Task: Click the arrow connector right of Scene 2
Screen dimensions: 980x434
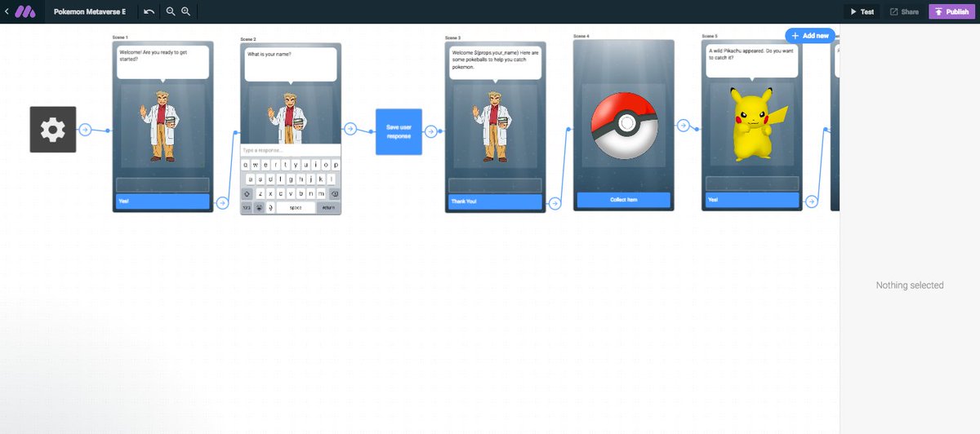Action: click(350, 129)
